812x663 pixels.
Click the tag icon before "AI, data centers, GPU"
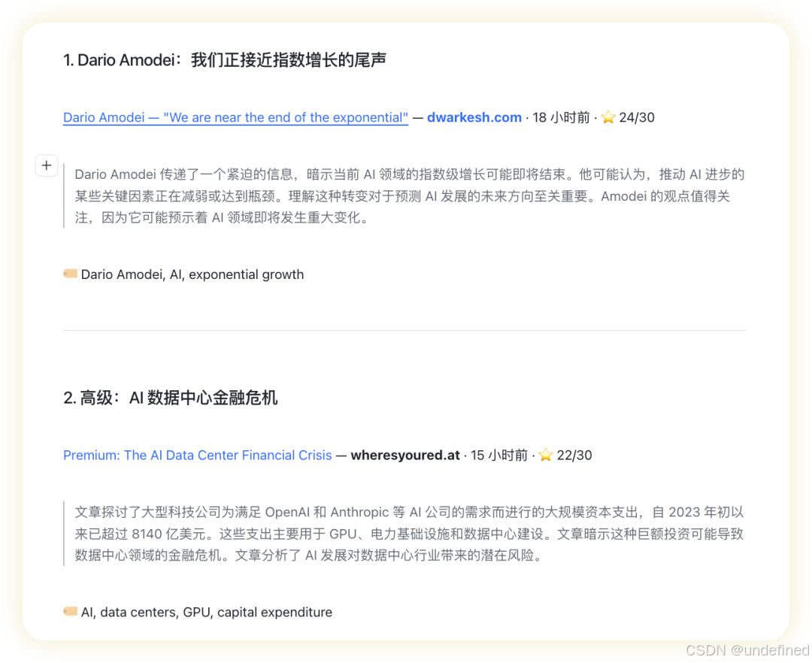pyautogui.click(x=71, y=611)
